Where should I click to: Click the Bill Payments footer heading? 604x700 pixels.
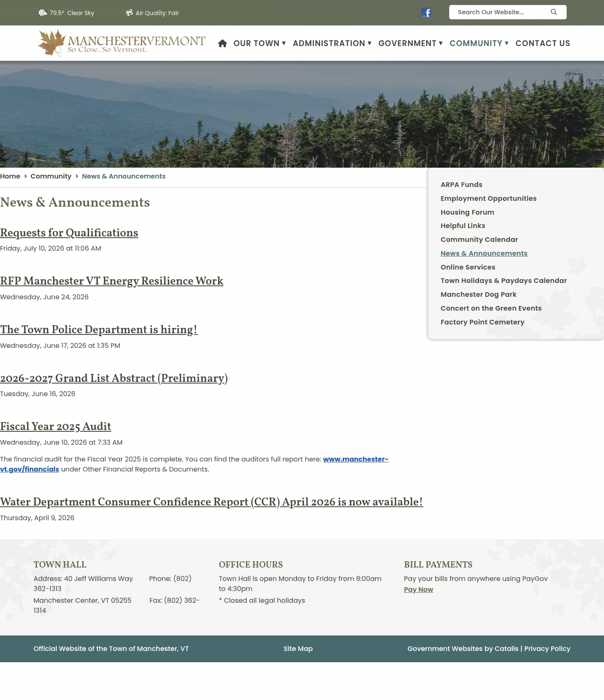point(438,565)
